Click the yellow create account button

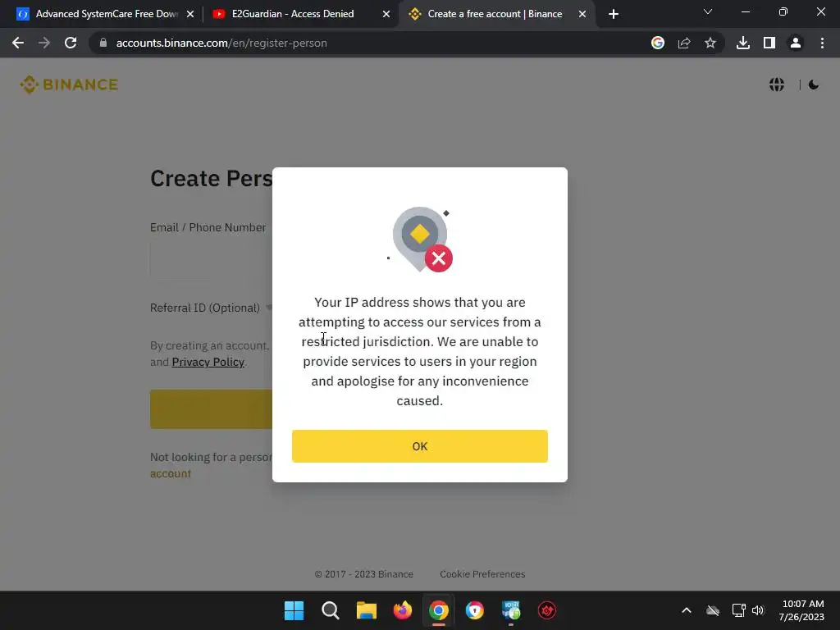tap(211, 409)
